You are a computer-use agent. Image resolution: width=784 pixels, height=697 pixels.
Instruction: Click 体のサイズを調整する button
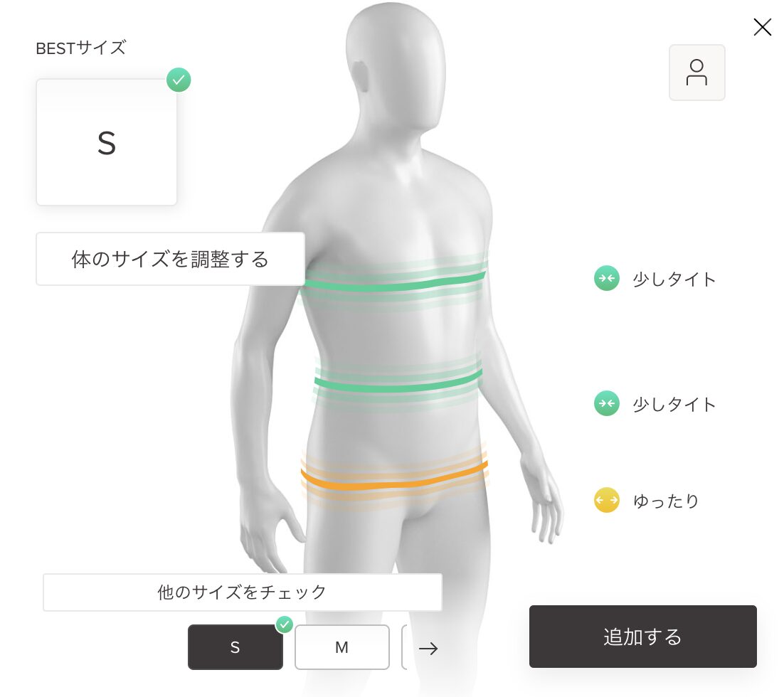point(171,259)
